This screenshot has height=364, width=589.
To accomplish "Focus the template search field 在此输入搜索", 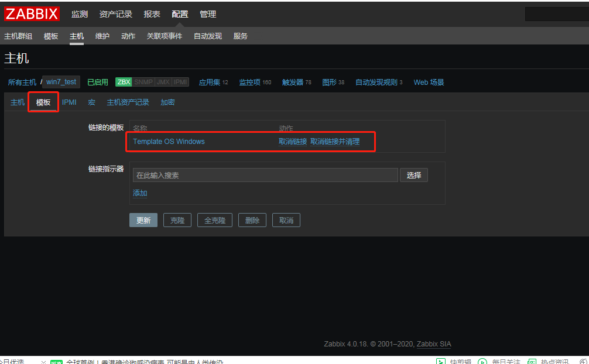I will pos(265,175).
